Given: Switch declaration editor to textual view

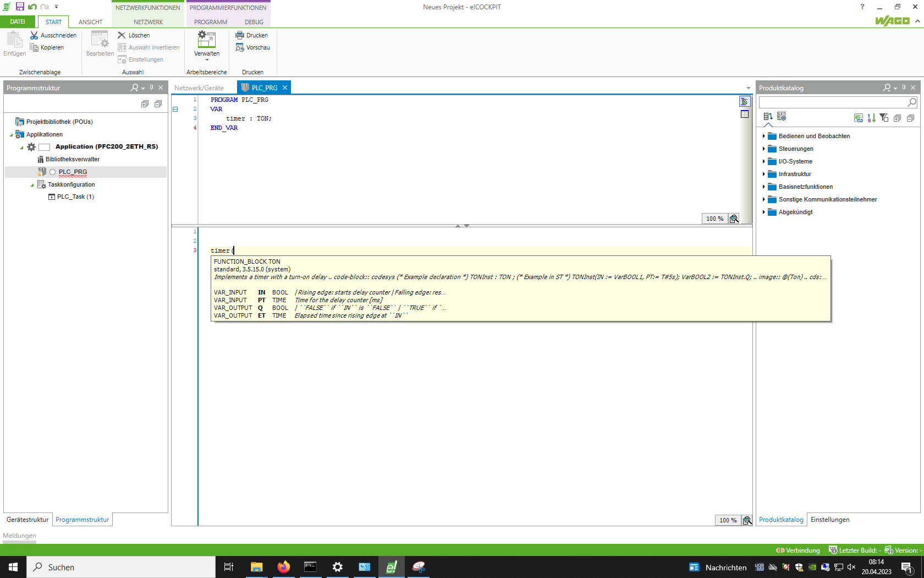Looking at the screenshot, I should pos(745,101).
